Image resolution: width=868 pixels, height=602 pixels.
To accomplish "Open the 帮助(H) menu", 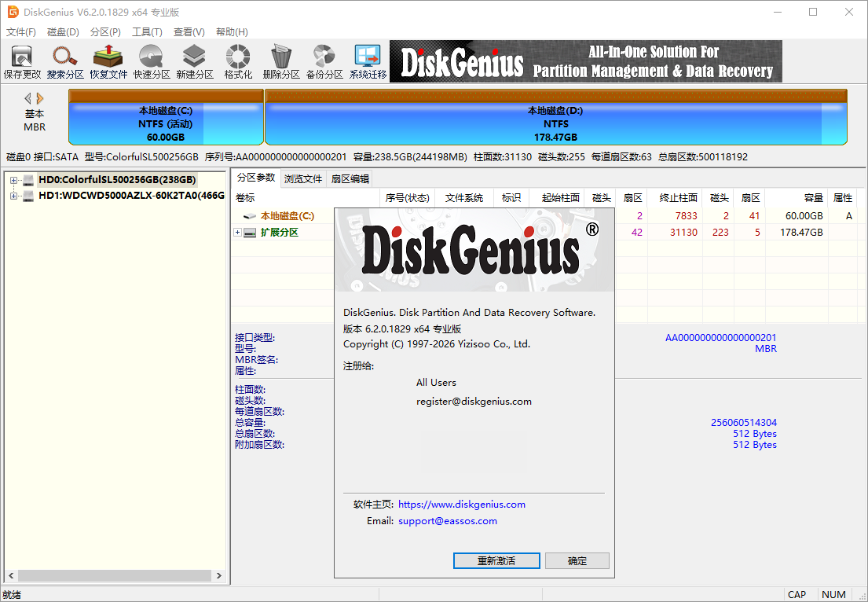I will point(232,32).
